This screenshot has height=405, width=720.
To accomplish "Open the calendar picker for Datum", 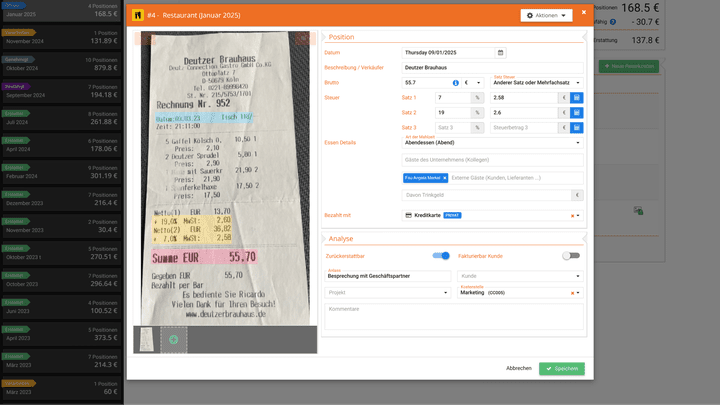I will click(500, 52).
